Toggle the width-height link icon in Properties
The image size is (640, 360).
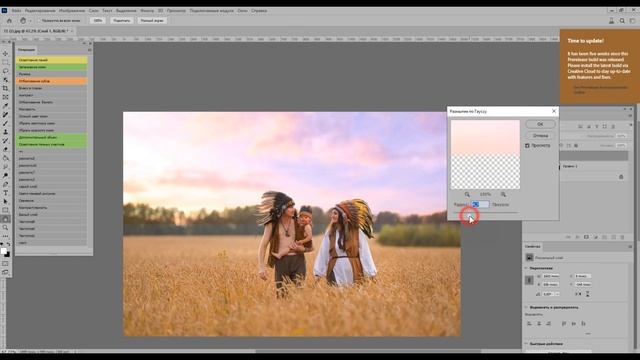coord(529,280)
